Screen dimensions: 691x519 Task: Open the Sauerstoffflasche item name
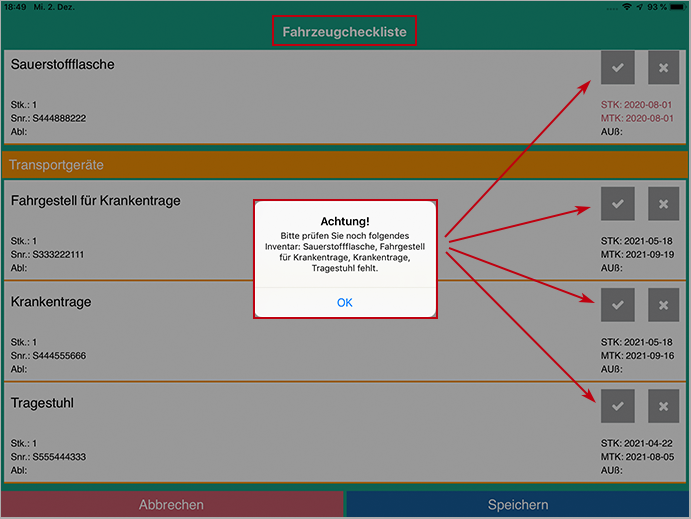click(63, 65)
